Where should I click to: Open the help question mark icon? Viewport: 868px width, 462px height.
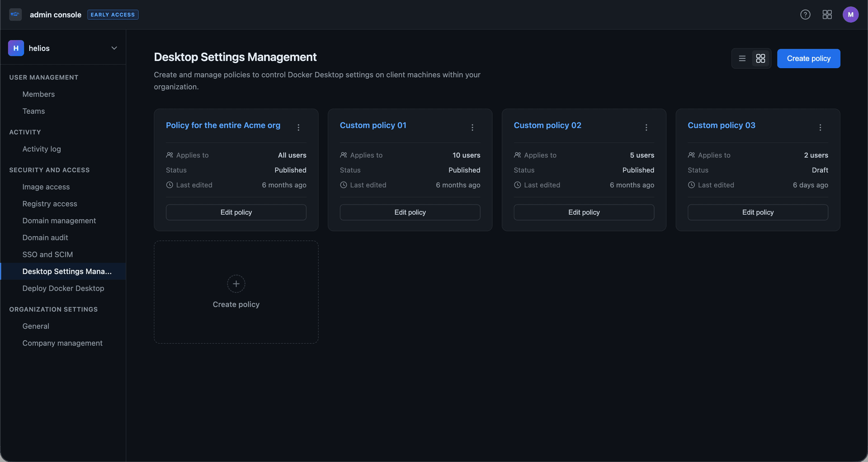coord(805,14)
